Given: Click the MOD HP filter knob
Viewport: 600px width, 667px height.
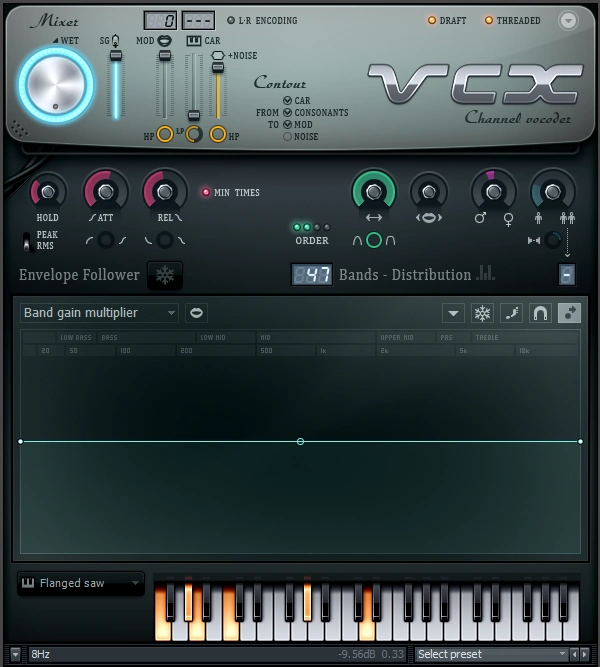Looking at the screenshot, I should click(x=165, y=134).
